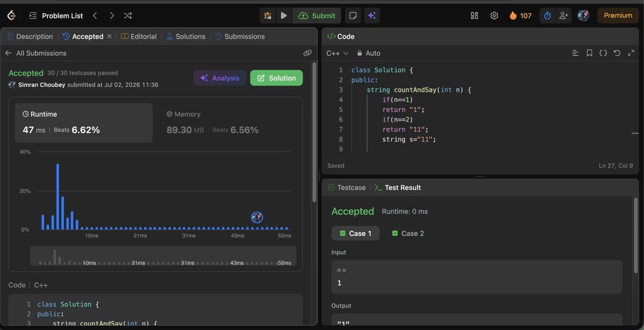Submit the solution

click(317, 16)
